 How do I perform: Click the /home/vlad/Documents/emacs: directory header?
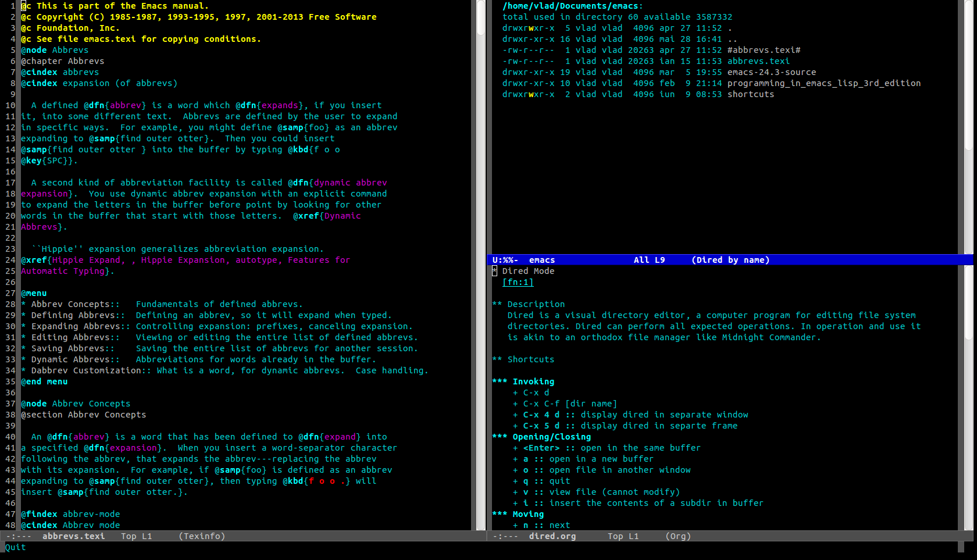[x=573, y=6]
